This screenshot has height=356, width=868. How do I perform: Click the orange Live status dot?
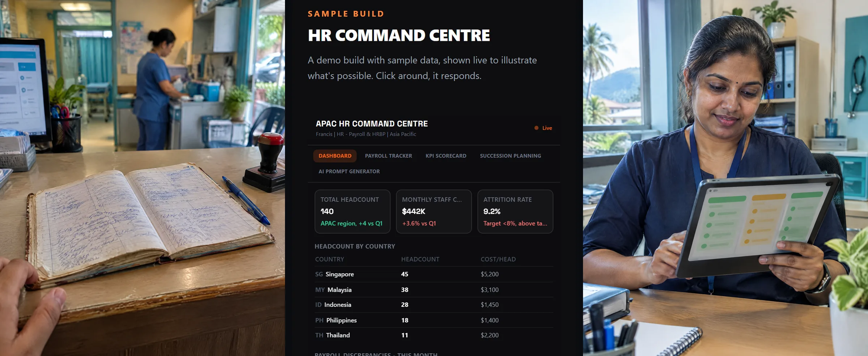pyautogui.click(x=536, y=128)
